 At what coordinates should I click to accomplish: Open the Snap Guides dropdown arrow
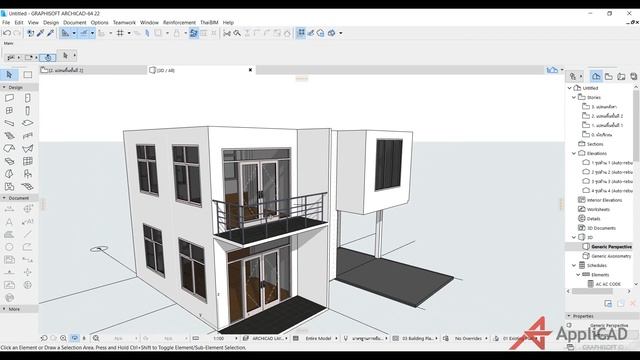point(93,33)
